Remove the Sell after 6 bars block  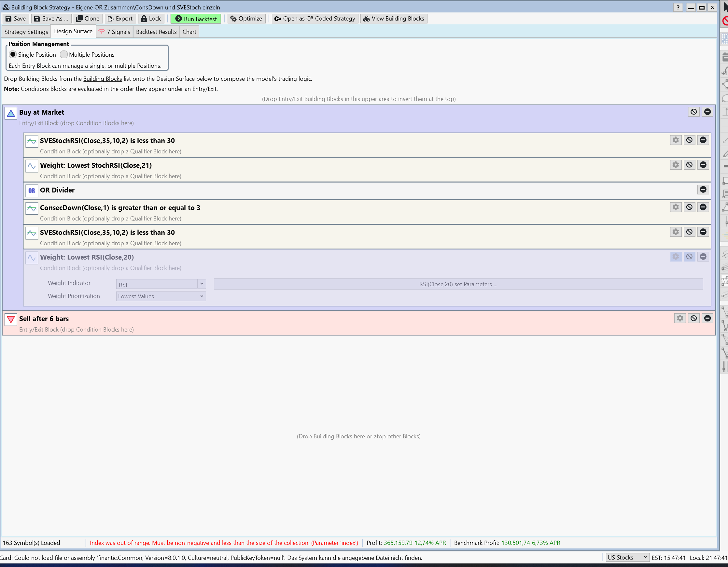707,318
